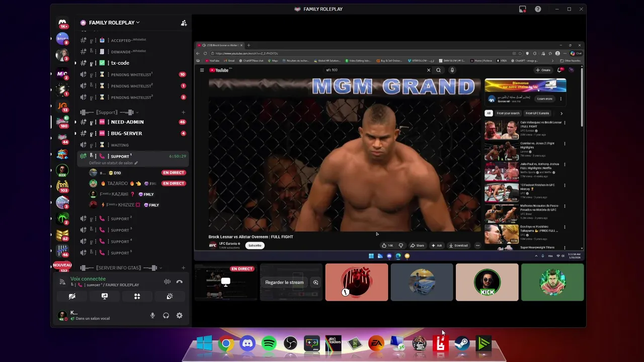Join the WAITING voice channel
The image size is (644, 362).
click(x=133, y=145)
